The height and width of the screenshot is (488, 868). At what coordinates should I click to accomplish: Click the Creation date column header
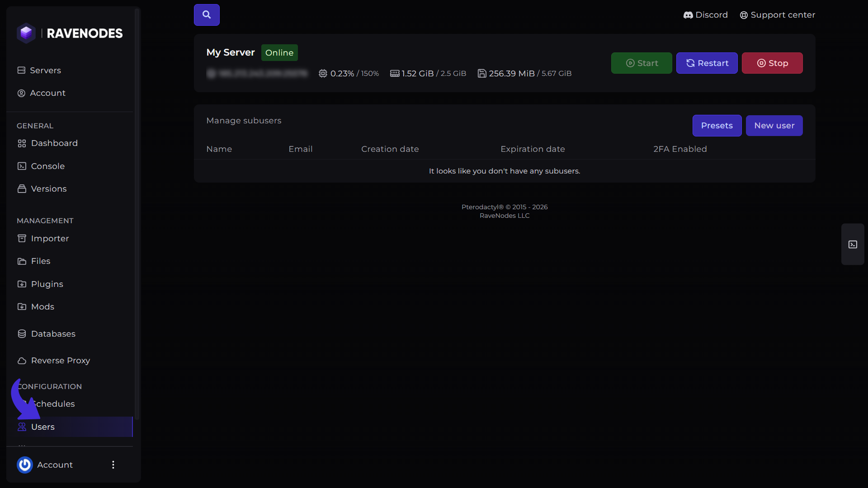390,149
